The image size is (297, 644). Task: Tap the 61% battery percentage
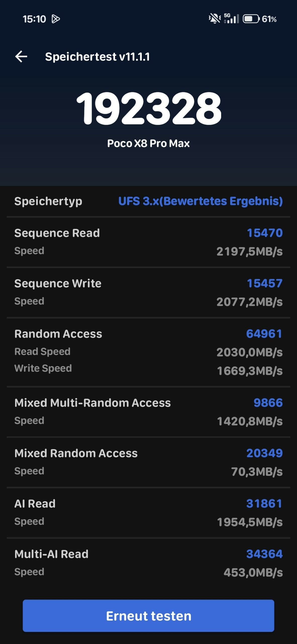pos(269,19)
